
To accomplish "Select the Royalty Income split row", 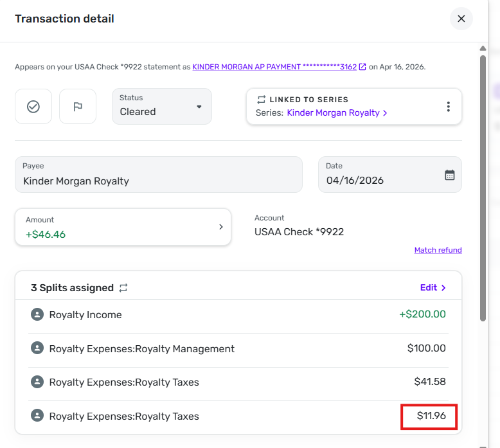I will (x=238, y=315).
